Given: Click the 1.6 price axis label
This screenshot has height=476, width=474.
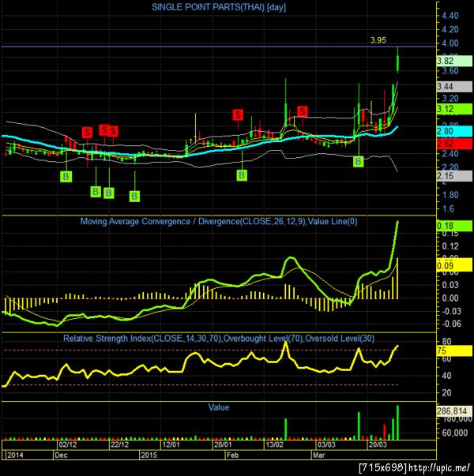Looking at the screenshot, I should coord(448,209).
